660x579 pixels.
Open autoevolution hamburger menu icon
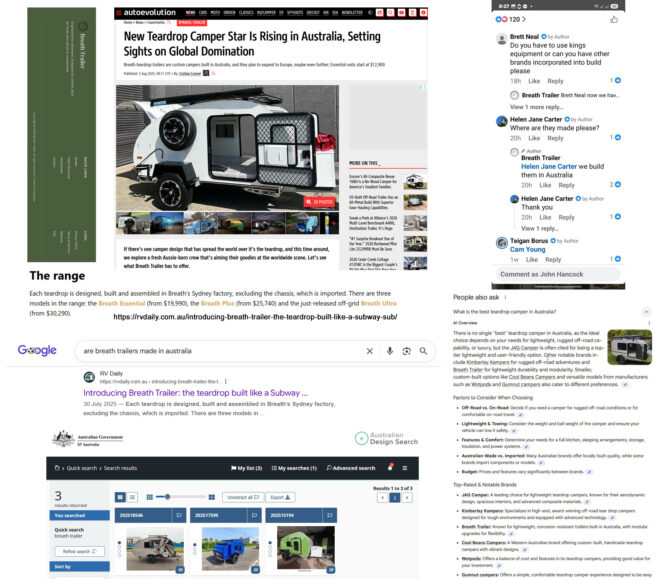click(119, 13)
